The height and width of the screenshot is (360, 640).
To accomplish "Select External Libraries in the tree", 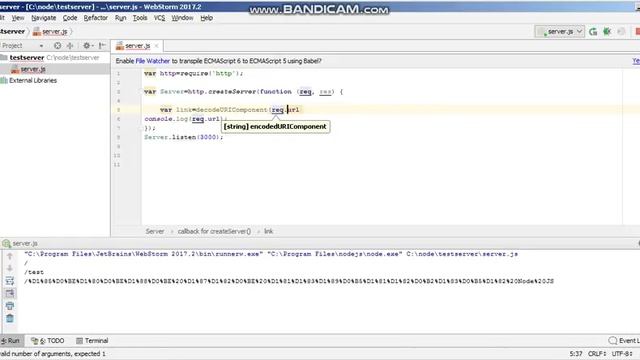I will coord(33,80).
